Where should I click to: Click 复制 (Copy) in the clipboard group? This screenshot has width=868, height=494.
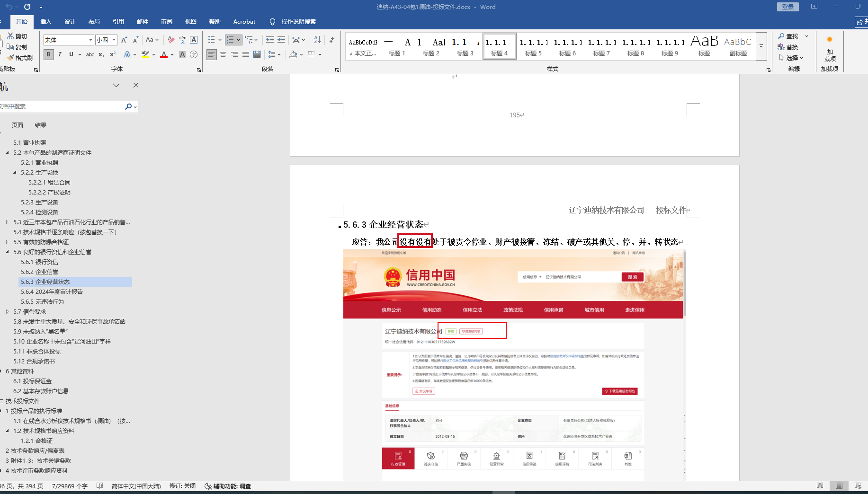point(17,47)
